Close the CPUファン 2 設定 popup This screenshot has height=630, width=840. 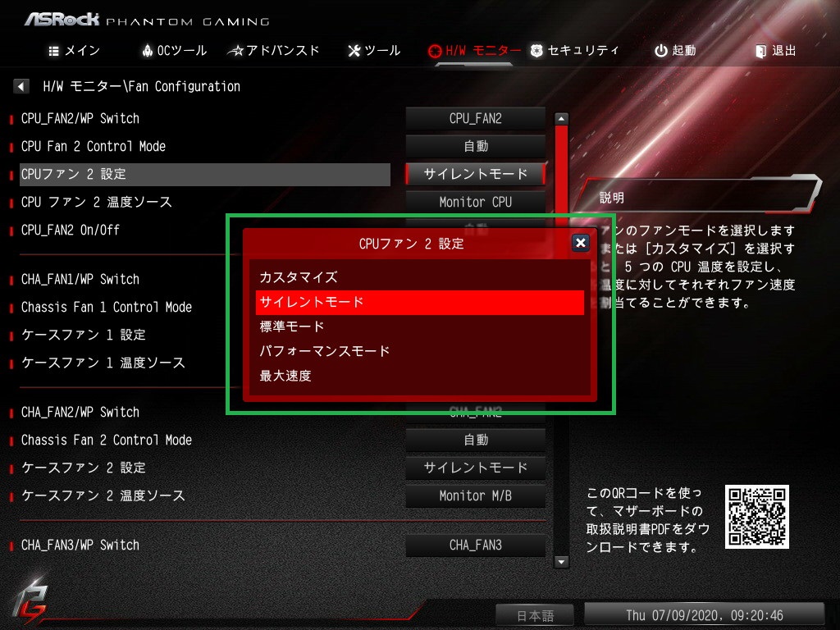580,243
